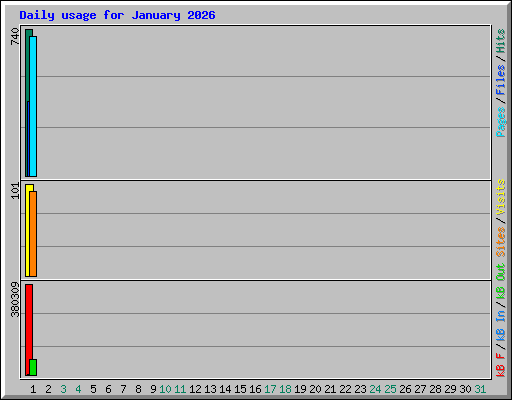
Task: Click green day 3 on the x-axis
Action: click(x=63, y=389)
